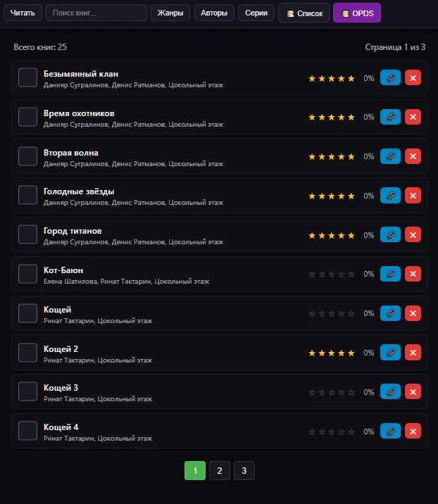Screen dimensions: 438x504
Task: Delete the book Кощей 2
Action: pyautogui.click(x=413, y=353)
